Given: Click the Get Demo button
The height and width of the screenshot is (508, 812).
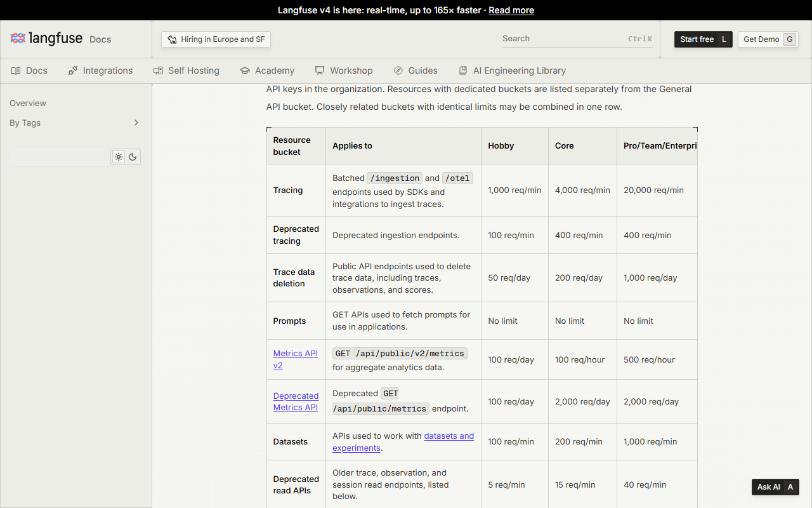Looking at the screenshot, I should [768, 39].
